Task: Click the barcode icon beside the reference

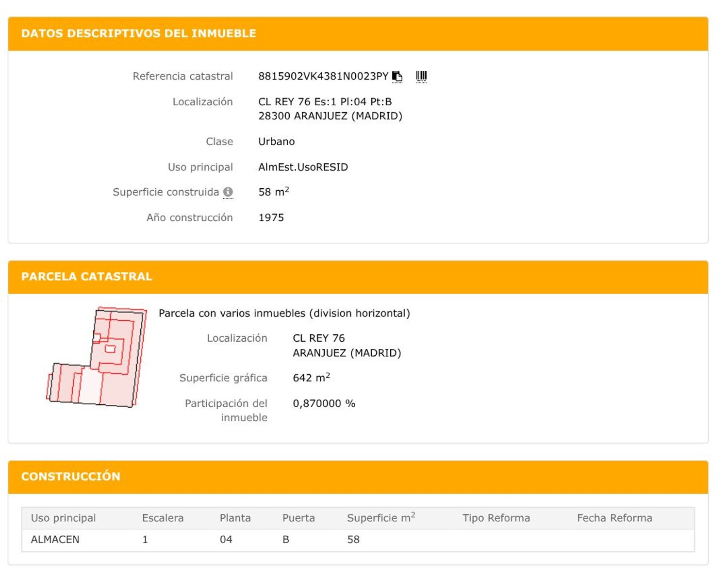Action: tap(421, 76)
